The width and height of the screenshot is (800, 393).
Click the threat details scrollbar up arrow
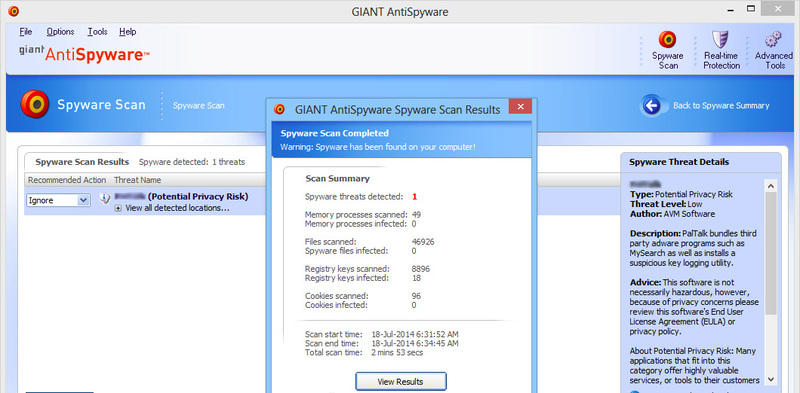pyautogui.click(x=770, y=186)
